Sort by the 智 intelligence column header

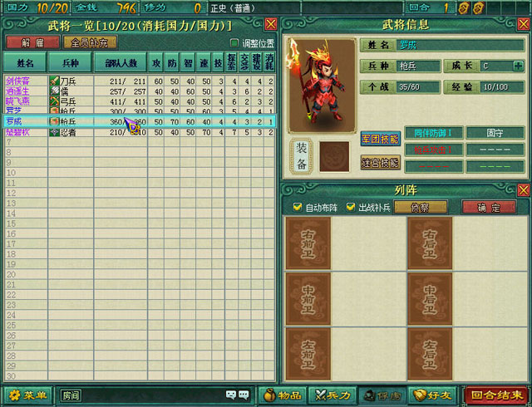pyautogui.click(x=188, y=62)
